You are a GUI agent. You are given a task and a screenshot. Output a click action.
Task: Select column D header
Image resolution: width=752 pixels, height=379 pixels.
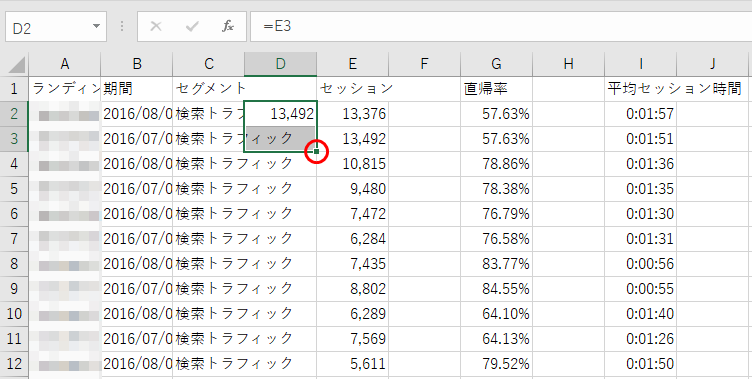click(281, 64)
